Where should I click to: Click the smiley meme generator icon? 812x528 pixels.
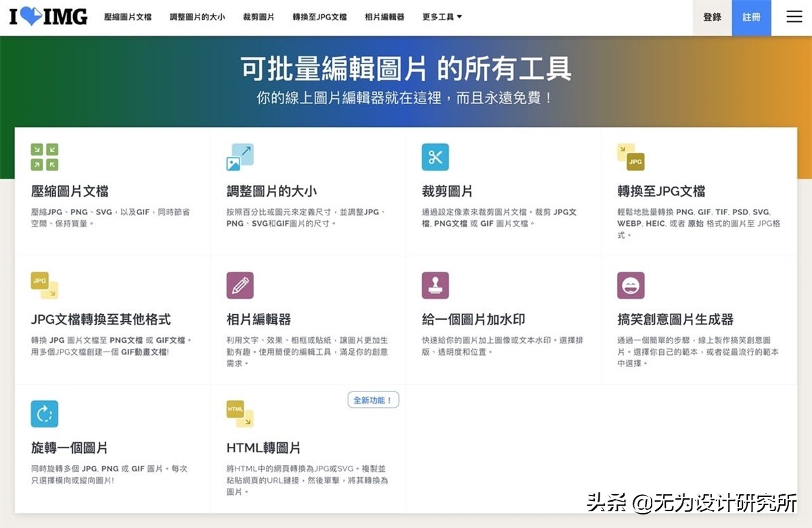tap(631, 285)
